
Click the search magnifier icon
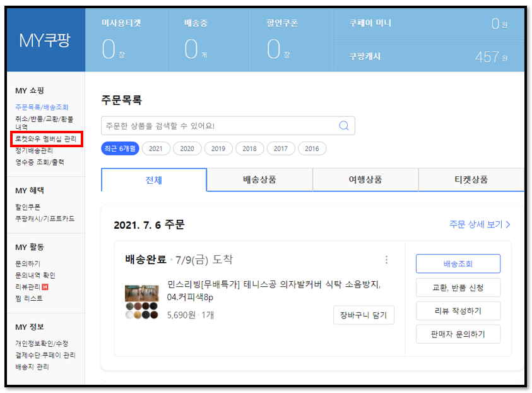tap(344, 126)
